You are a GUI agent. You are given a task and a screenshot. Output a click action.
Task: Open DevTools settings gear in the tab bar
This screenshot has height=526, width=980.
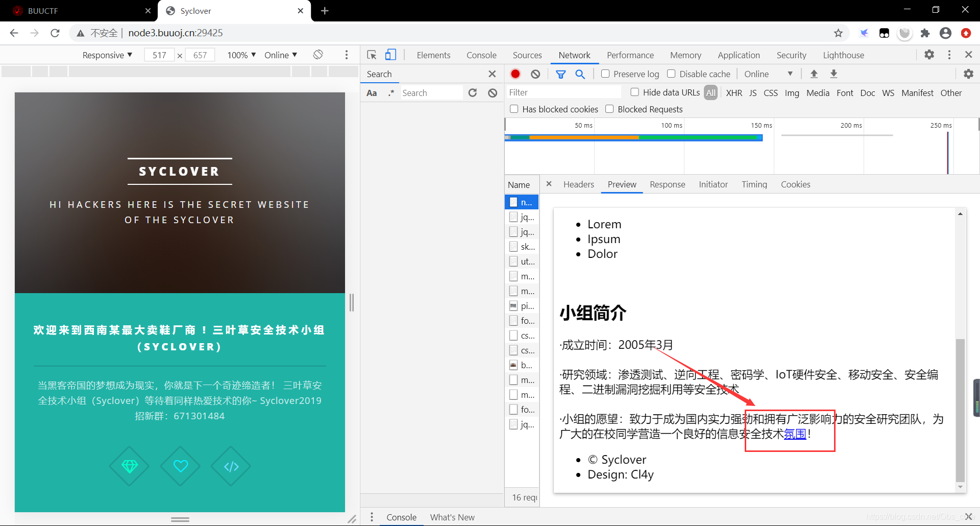929,55
